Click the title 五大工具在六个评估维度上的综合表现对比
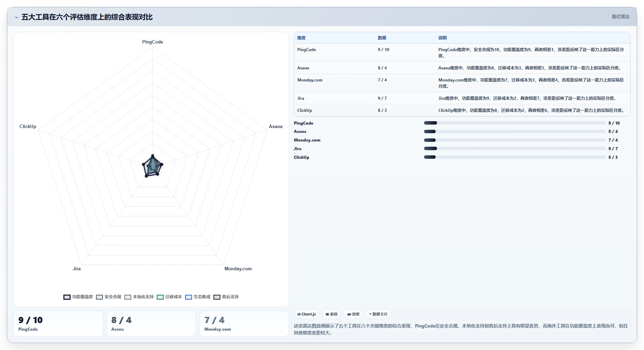The height and width of the screenshot is (350, 644). click(x=87, y=17)
